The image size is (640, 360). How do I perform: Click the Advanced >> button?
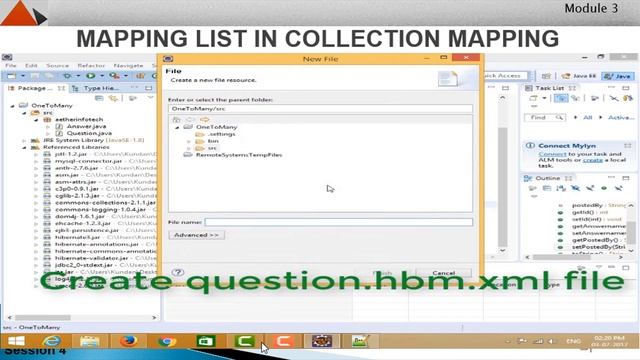click(196, 235)
